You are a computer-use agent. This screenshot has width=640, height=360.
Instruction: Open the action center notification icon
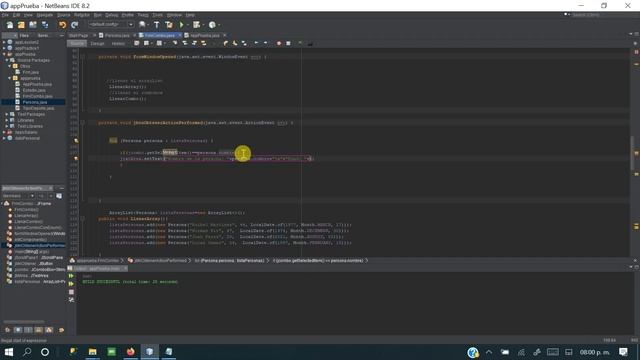[623, 352]
